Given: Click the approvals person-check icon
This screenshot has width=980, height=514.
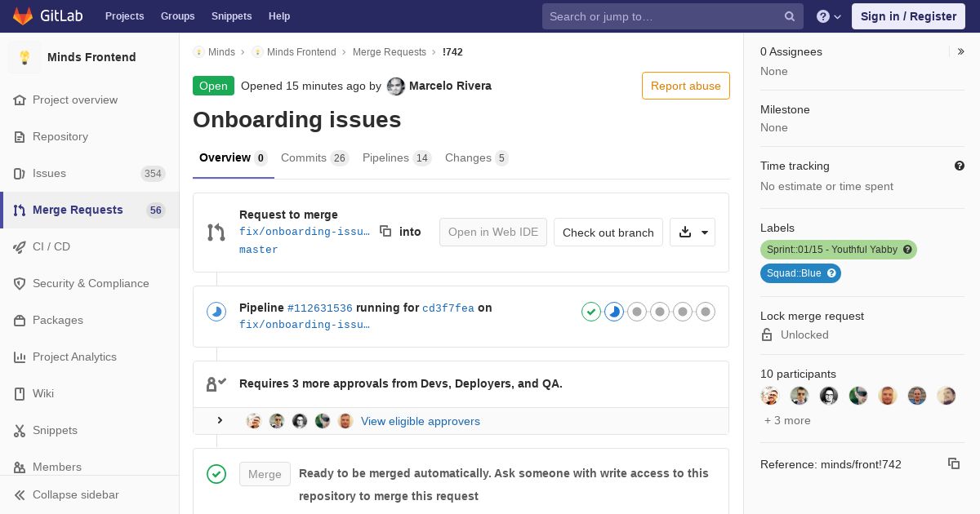Looking at the screenshot, I should tap(216, 383).
